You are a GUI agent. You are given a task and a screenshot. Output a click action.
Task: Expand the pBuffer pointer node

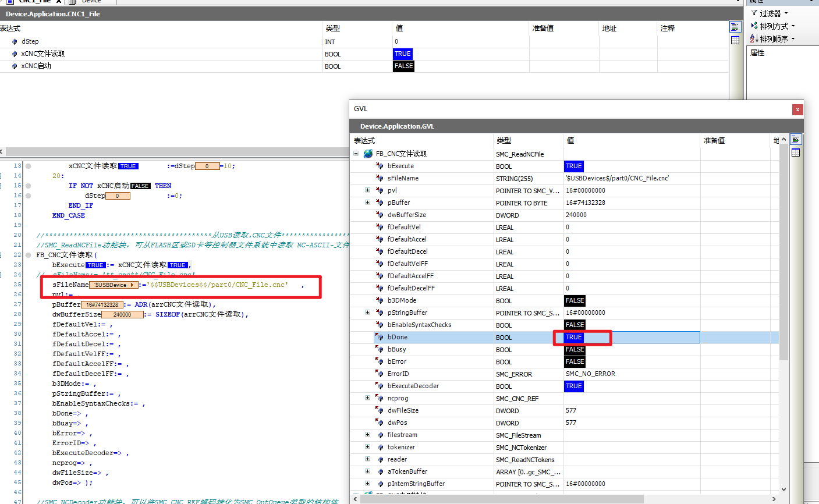367,203
